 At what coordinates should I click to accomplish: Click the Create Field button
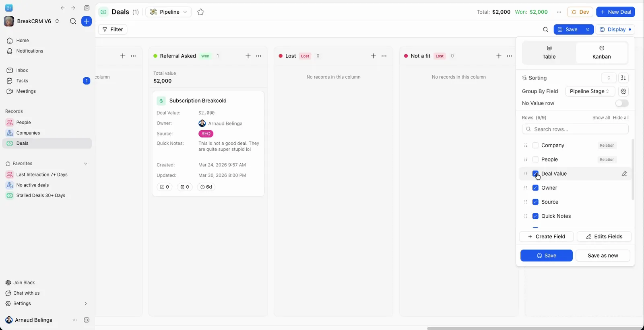(x=546, y=237)
